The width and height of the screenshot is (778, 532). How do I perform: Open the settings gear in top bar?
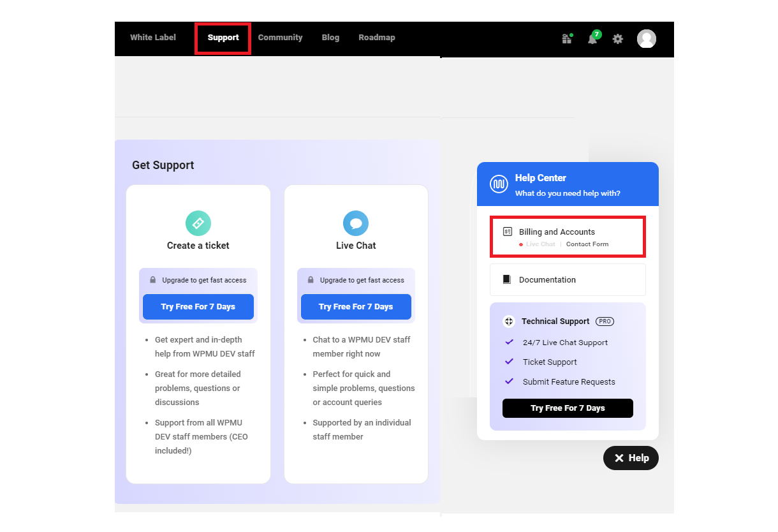[x=617, y=39]
